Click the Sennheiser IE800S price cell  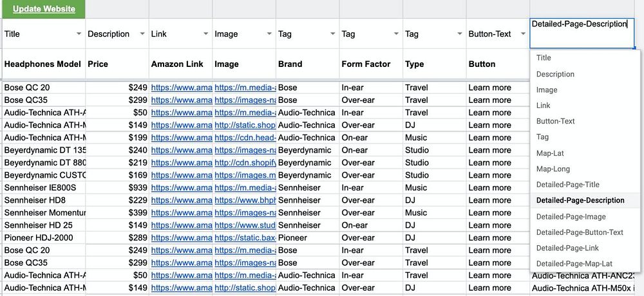click(117, 188)
